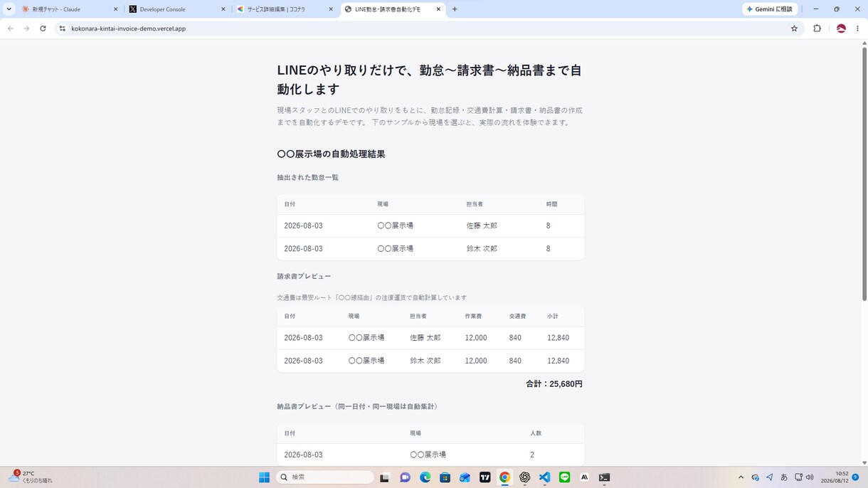
Task: Go back to the previous page
Action: click(x=11, y=28)
